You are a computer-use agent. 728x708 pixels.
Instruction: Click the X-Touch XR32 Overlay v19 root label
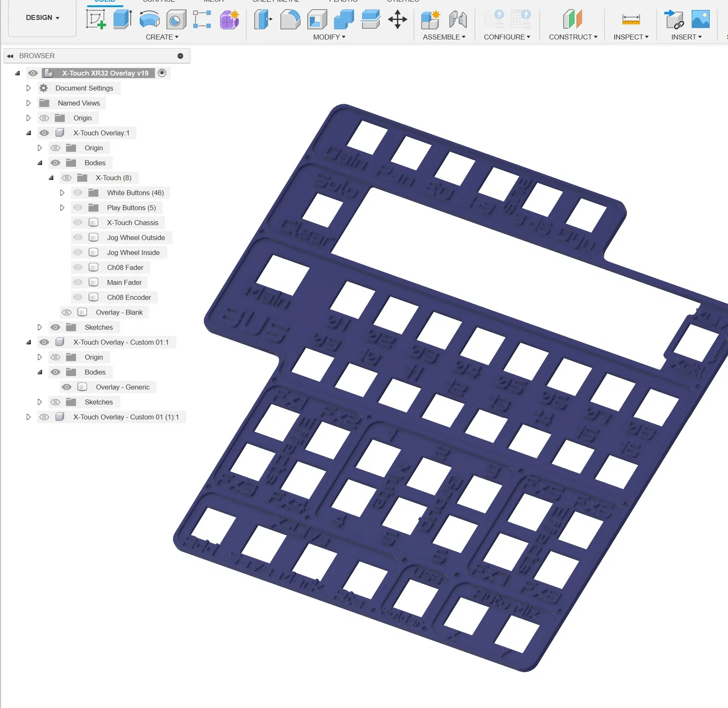tap(105, 73)
